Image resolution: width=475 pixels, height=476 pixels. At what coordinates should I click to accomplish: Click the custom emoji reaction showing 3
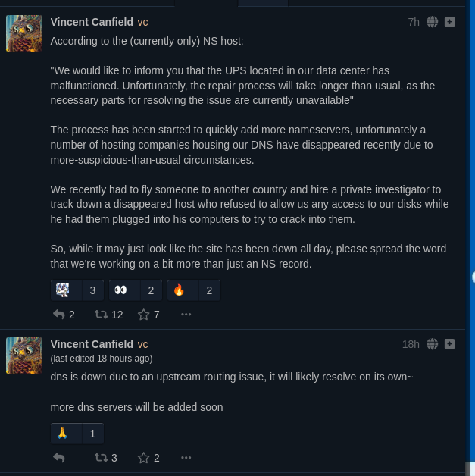(77, 290)
